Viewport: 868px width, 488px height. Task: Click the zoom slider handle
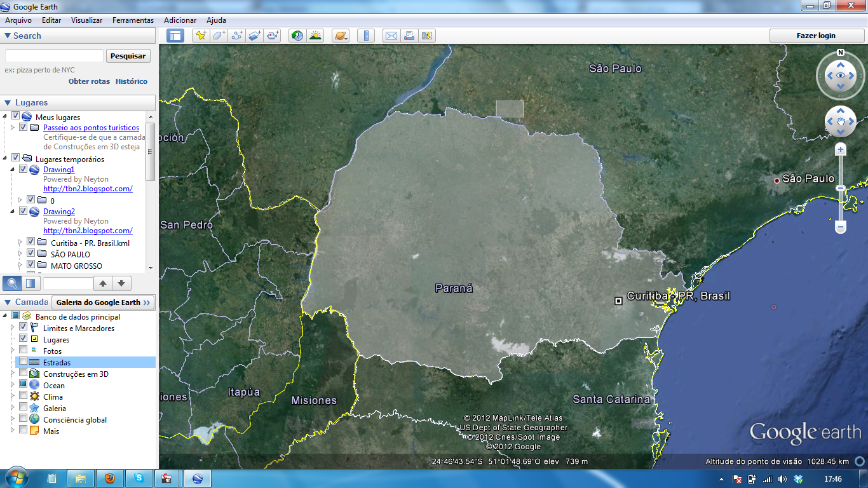click(x=841, y=188)
